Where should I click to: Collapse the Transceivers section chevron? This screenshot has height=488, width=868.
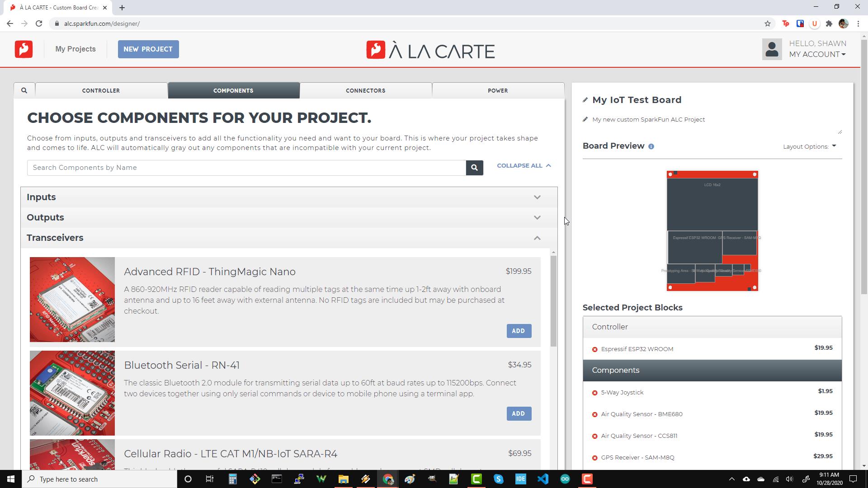(537, 238)
